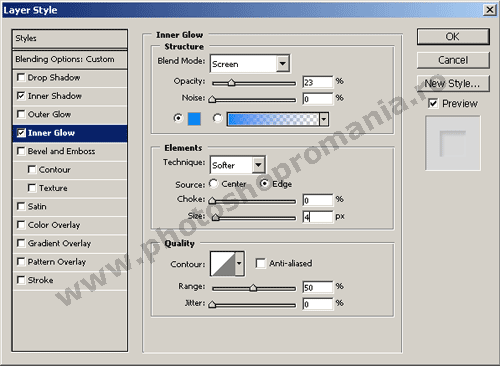Screen dimensions: 500x366
Task: Open the gradient picker arrow
Action: pos(324,119)
